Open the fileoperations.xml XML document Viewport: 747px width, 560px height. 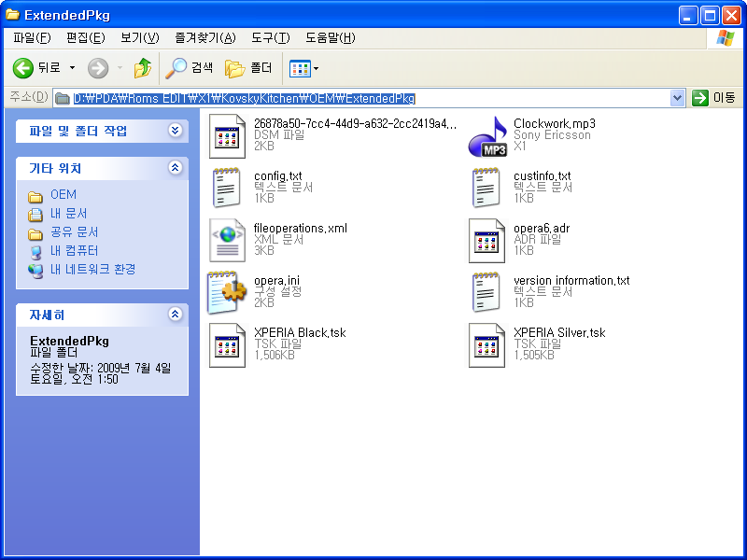227,239
